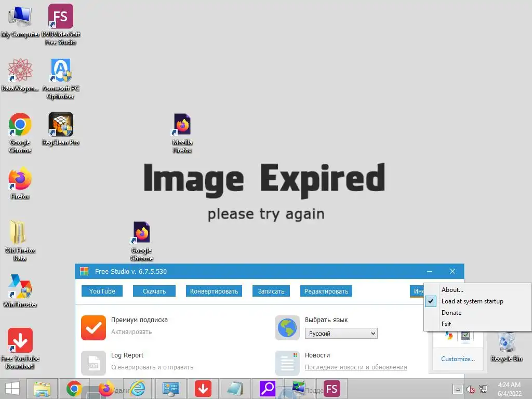This screenshot has height=399, width=532.
Task: Open the Free YouTube Download desktop shortcut
Action: [x=20, y=349]
